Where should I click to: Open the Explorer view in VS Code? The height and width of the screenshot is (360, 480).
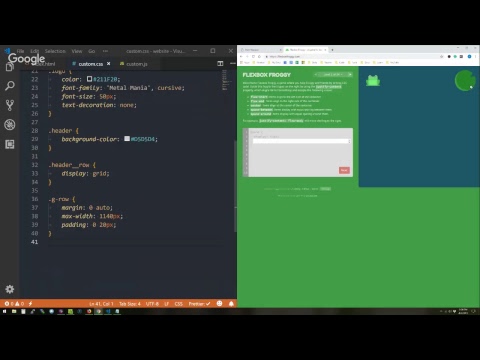10,67
